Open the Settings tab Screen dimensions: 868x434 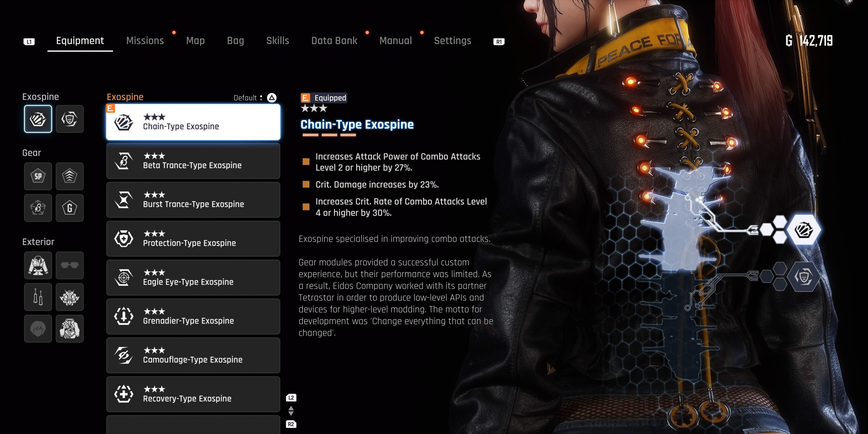(452, 41)
